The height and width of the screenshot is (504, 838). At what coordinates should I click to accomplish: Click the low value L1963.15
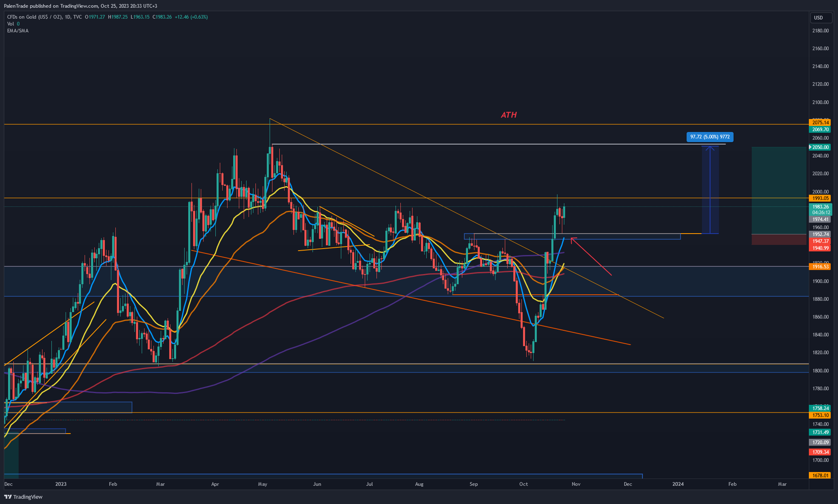coord(140,17)
